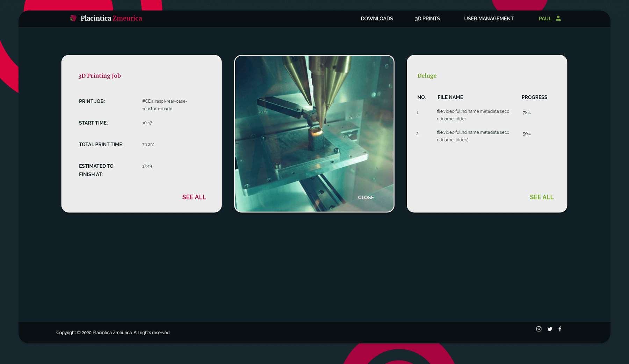Click the start time value 10:47
The image size is (629, 364).
[147, 123]
